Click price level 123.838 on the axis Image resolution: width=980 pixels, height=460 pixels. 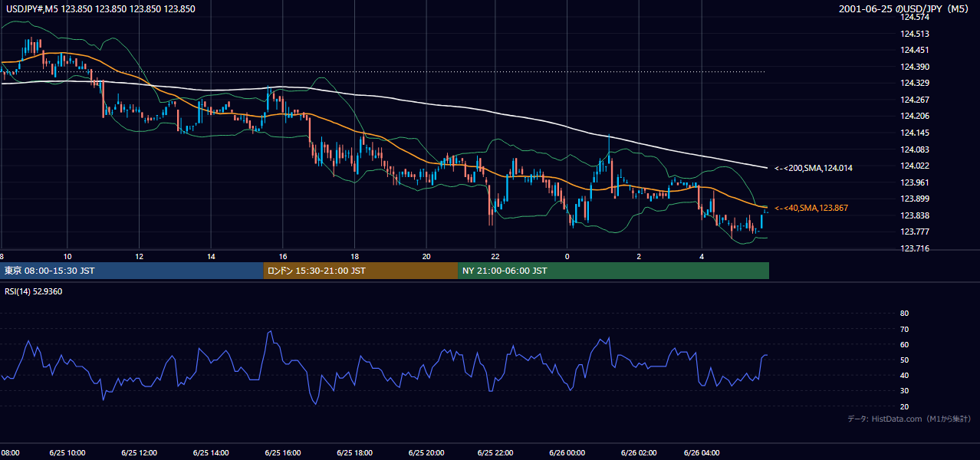coord(915,215)
